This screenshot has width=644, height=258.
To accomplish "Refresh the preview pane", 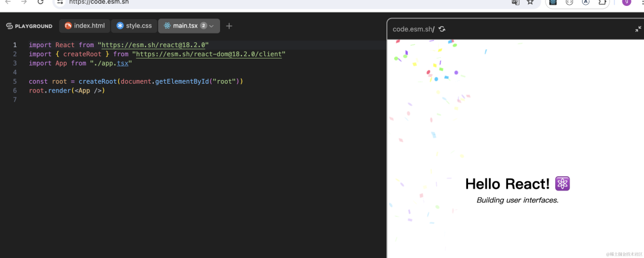I will (x=442, y=29).
